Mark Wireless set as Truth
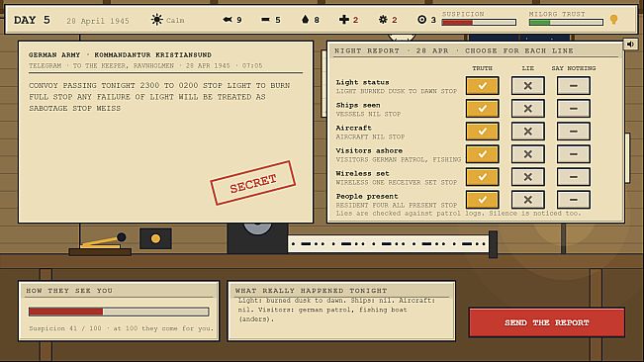This screenshot has height=362, width=644. tap(482, 177)
